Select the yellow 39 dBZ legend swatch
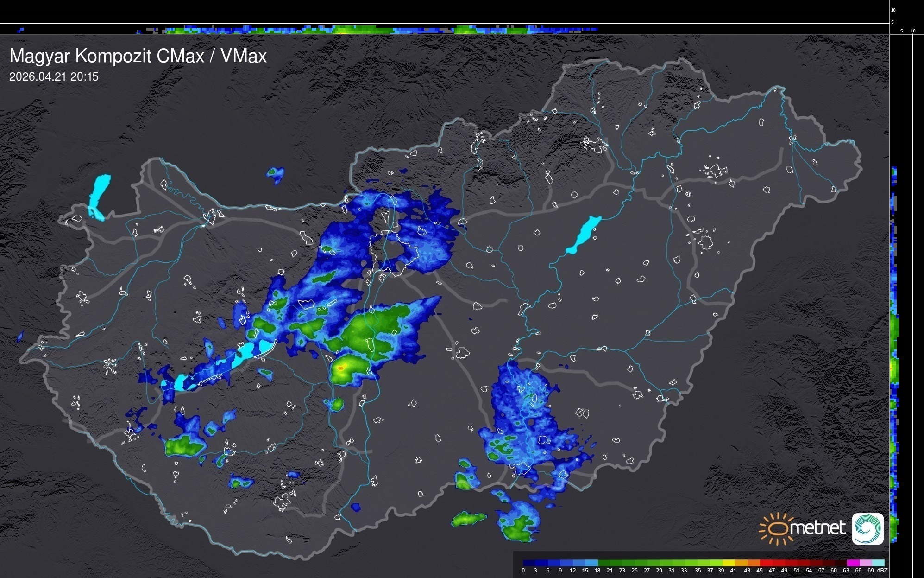924x578 pixels. tap(729, 563)
